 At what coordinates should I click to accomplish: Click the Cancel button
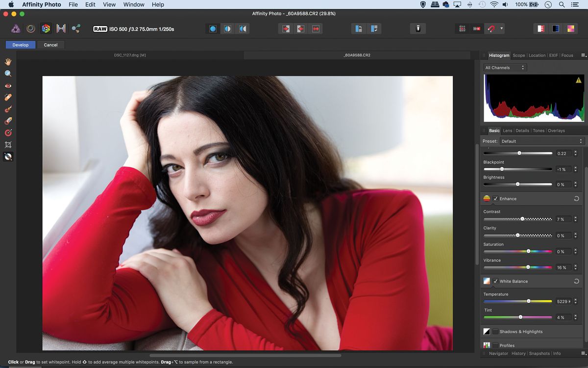point(50,45)
